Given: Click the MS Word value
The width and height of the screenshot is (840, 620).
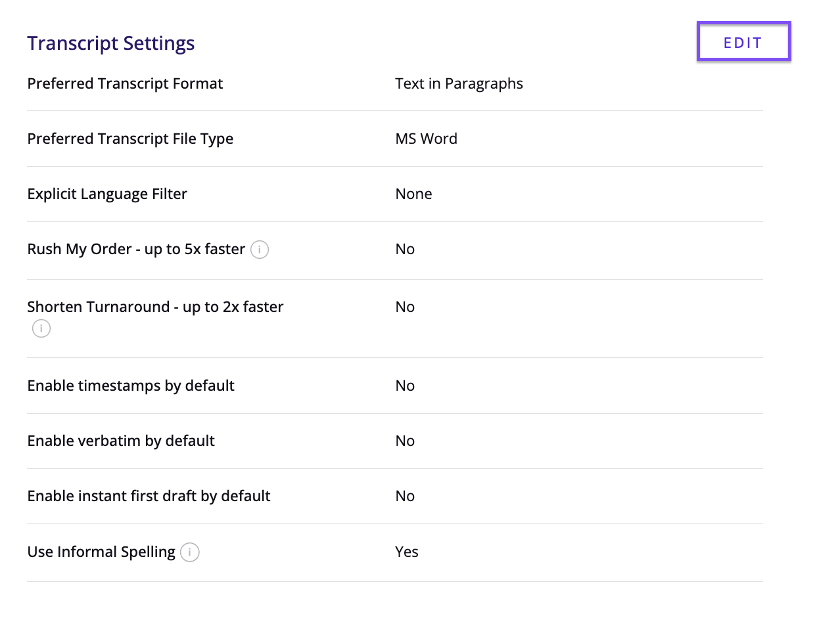Looking at the screenshot, I should click(x=426, y=139).
